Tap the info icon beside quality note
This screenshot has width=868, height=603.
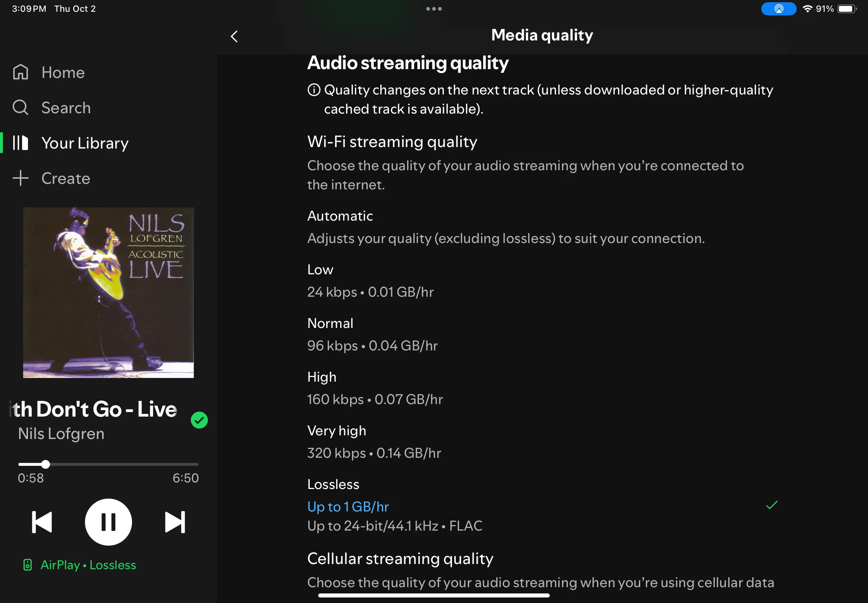pos(314,90)
